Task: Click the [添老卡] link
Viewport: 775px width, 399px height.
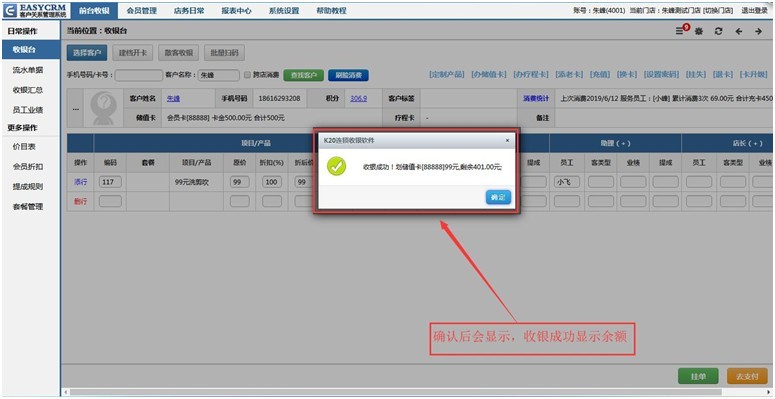Action: pyautogui.click(x=569, y=74)
